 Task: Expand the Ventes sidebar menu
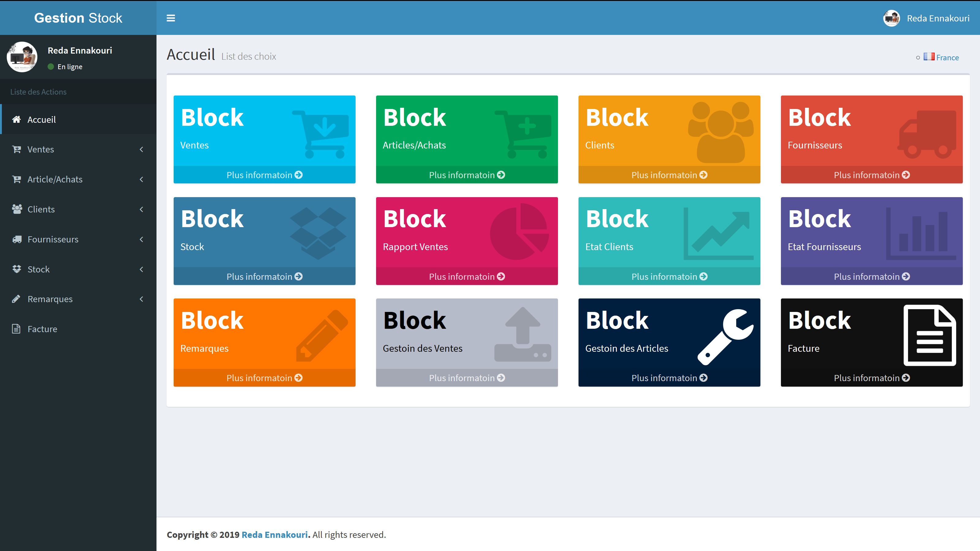141,149
